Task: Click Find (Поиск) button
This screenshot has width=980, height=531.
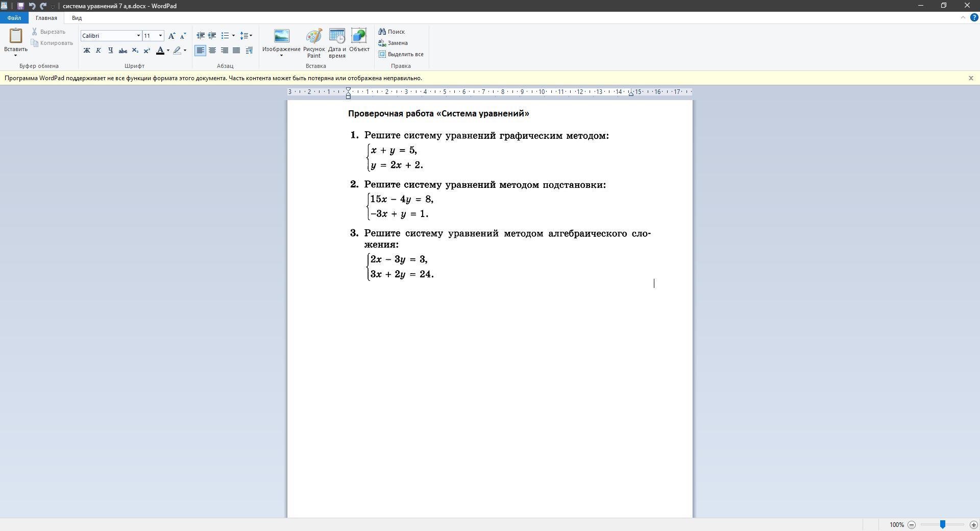Action: pos(391,32)
